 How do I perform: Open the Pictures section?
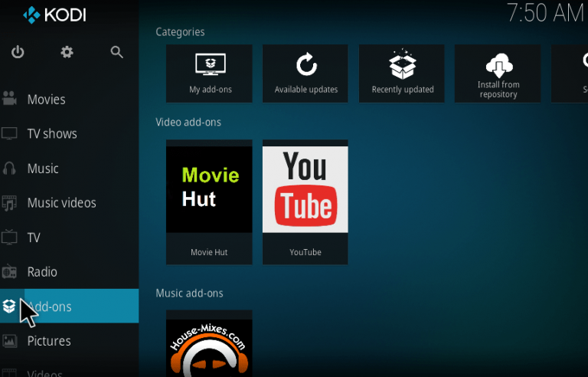70,341
